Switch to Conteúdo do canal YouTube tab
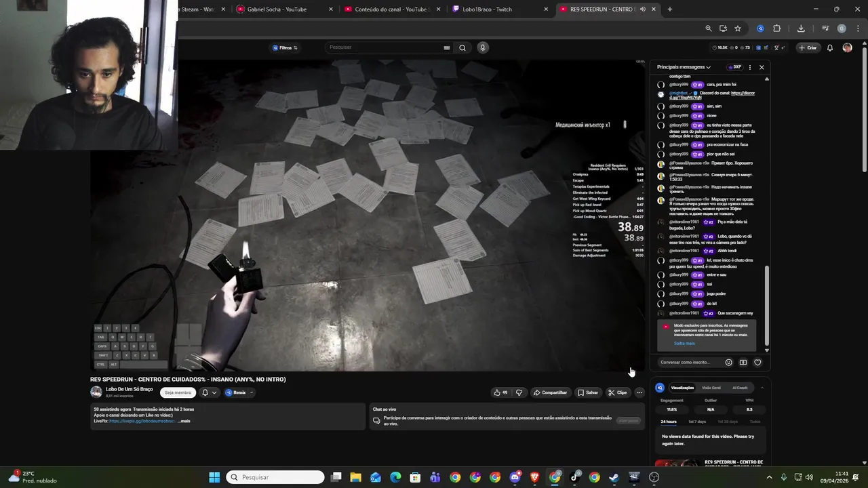 click(392, 9)
